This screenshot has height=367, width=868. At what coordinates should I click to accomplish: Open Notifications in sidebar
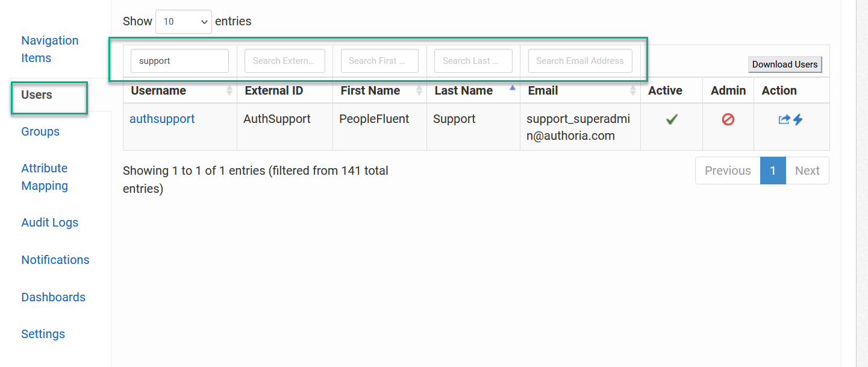click(x=55, y=260)
